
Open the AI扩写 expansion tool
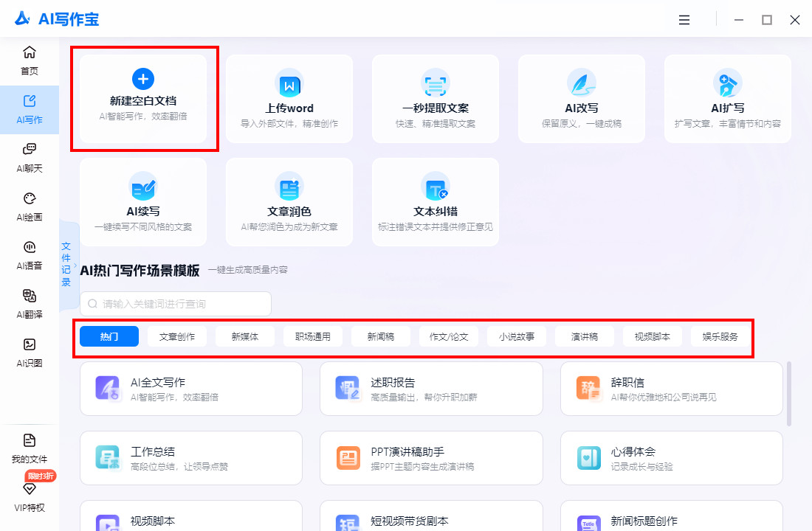click(x=727, y=99)
